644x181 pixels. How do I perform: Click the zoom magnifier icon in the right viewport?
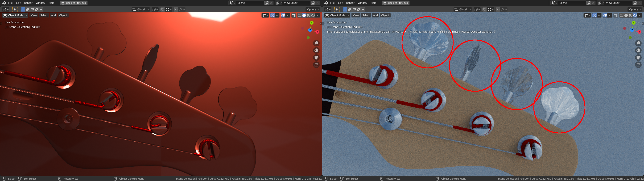[x=638, y=43]
